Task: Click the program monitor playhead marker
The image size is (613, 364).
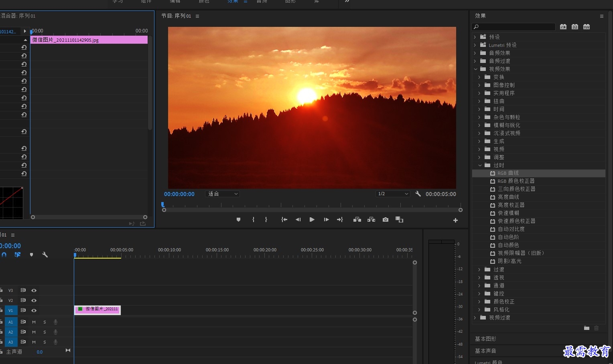Action: pyautogui.click(x=162, y=204)
